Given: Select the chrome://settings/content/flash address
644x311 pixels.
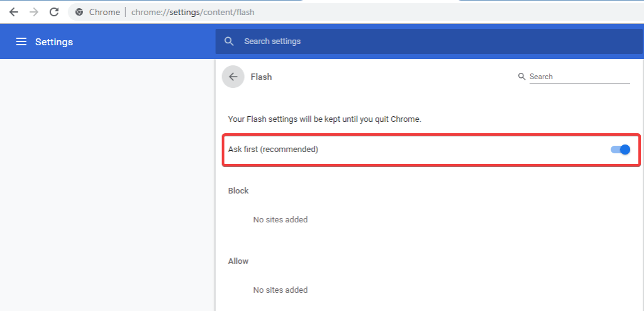Looking at the screenshot, I should pyautogui.click(x=193, y=12).
